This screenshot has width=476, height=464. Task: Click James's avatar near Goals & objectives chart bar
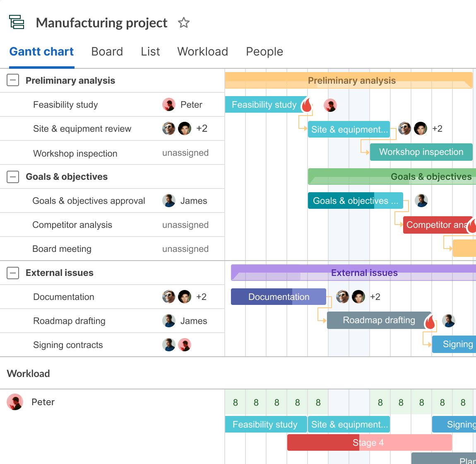pyautogui.click(x=421, y=201)
